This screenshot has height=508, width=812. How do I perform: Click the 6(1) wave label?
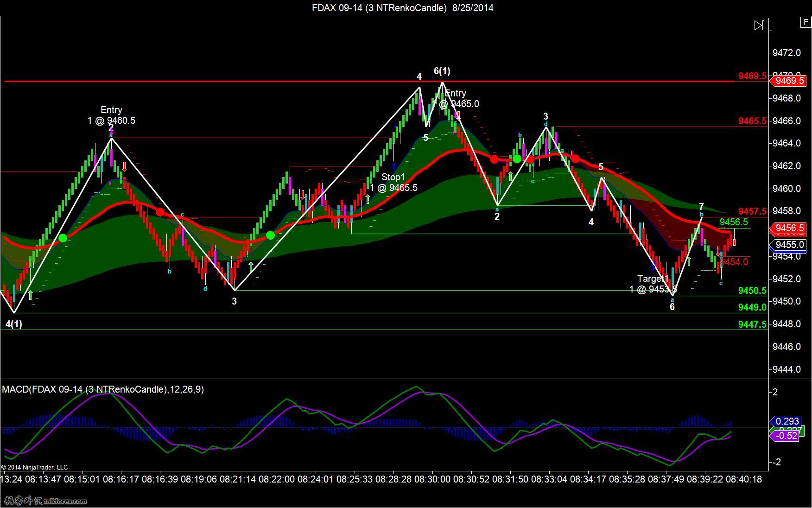pos(442,71)
